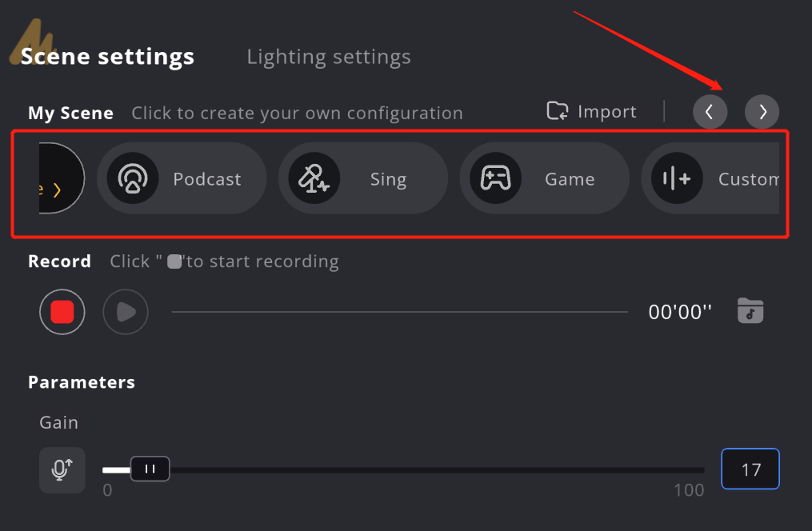Screen dimensions: 812x531
Task: Open the recordings music folder icon
Action: tap(750, 310)
